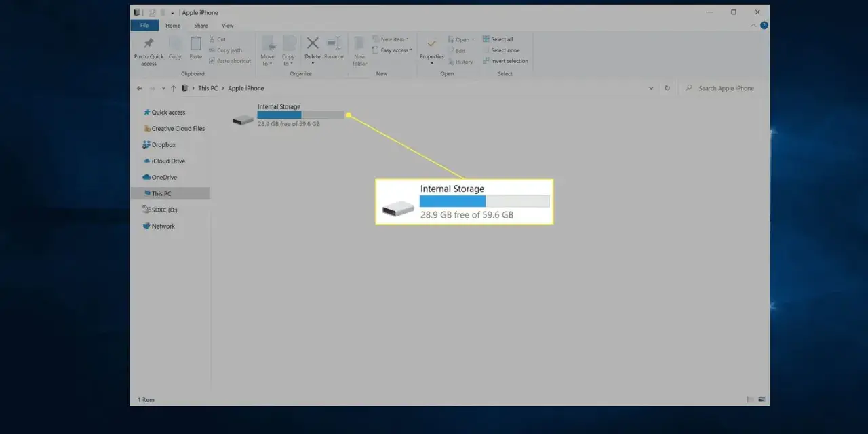Click Select all in the ribbon

click(x=498, y=39)
